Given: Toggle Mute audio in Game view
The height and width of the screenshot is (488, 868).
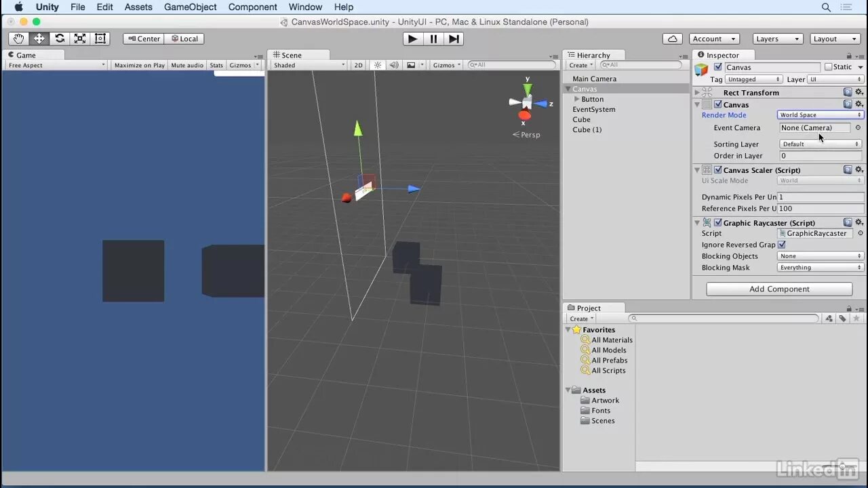Looking at the screenshot, I should click(187, 65).
